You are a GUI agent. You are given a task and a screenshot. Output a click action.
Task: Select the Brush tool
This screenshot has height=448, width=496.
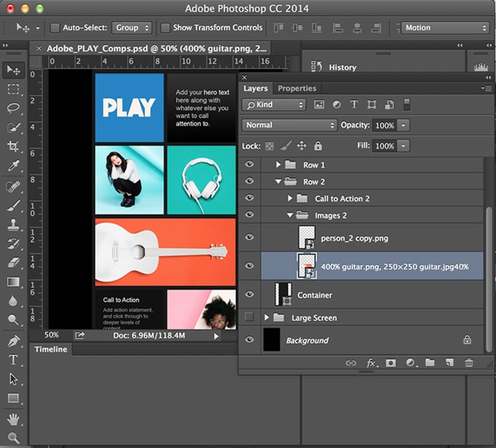click(13, 205)
